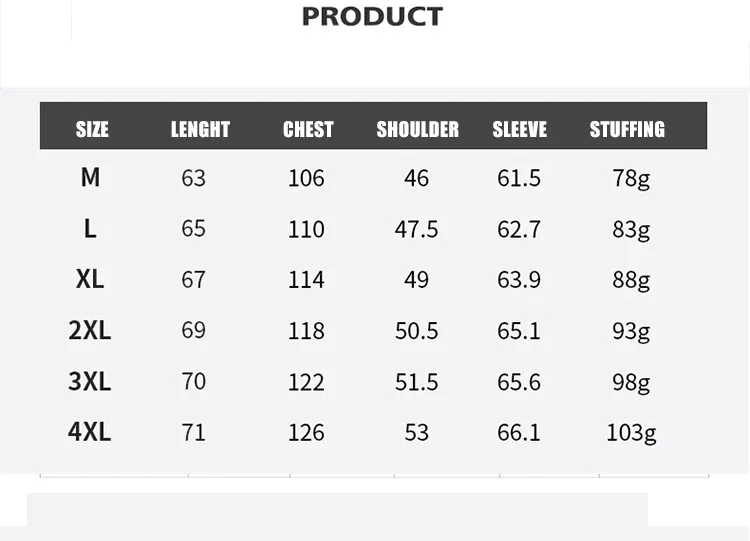Click the XL size row label
Image resolution: width=750 pixels, height=541 pixels.
(90, 279)
